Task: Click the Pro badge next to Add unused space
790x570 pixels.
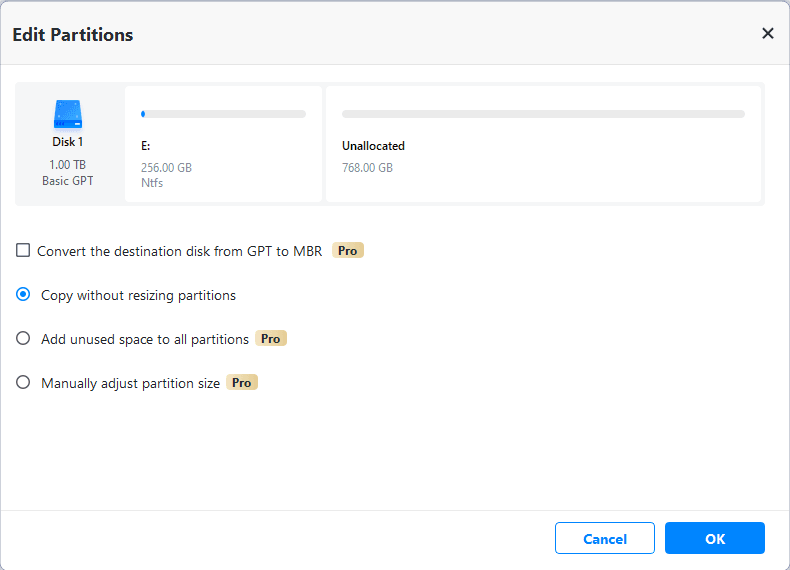Action: pos(271,339)
